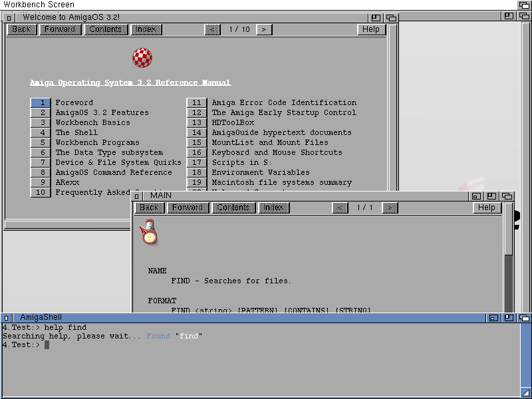532x399 pixels.
Task: Open chapter 4 The Shell
Action: point(41,132)
